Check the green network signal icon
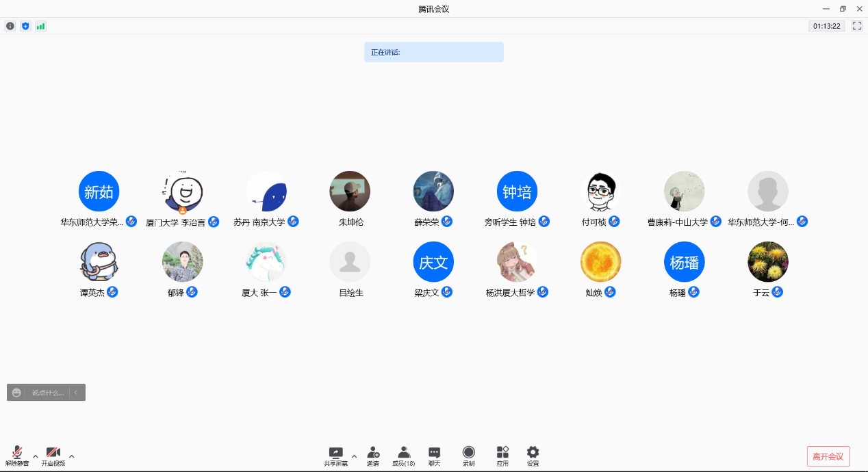The image size is (868, 472). click(x=40, y=26)
